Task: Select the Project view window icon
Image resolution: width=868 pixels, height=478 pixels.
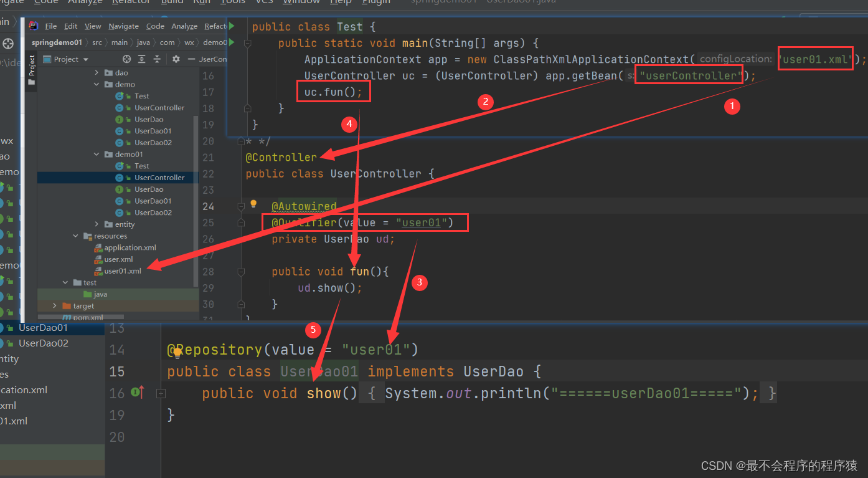Action: point(47,59)
